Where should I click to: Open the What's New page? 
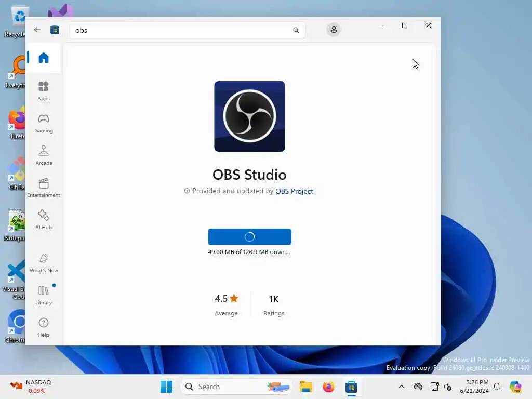(x=44, y=263)
